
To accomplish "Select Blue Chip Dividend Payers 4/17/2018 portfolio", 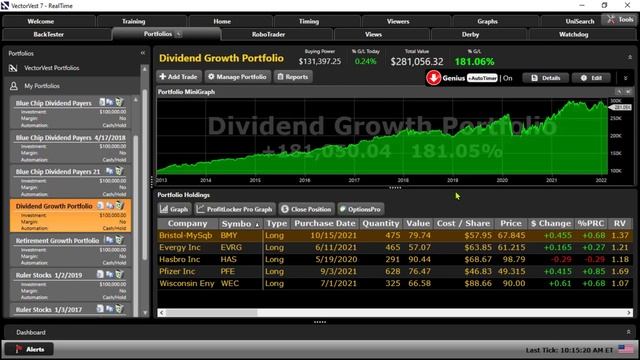I will (70, 147).
